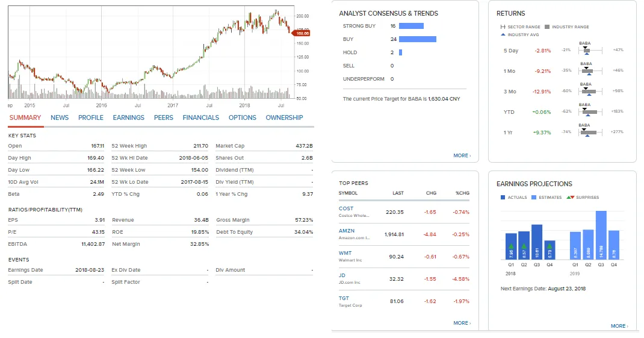Click the Next Earnings Date text
The image size is (644, 338).
tap(543, 289)
